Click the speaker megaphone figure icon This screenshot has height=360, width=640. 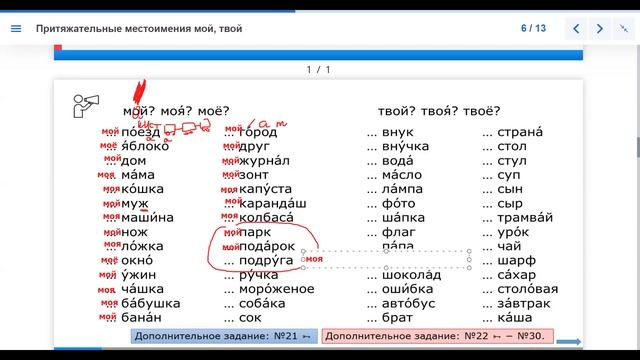click(x=85, y=106)
